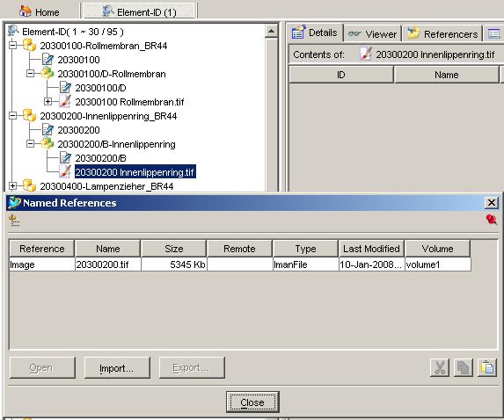Click the Import... button

pos(117,367)
